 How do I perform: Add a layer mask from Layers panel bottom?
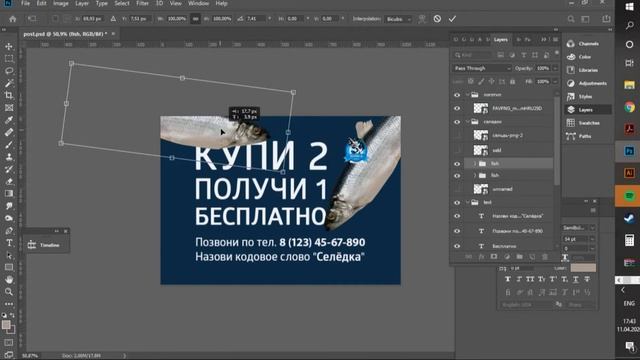click(x=494, y=257)
